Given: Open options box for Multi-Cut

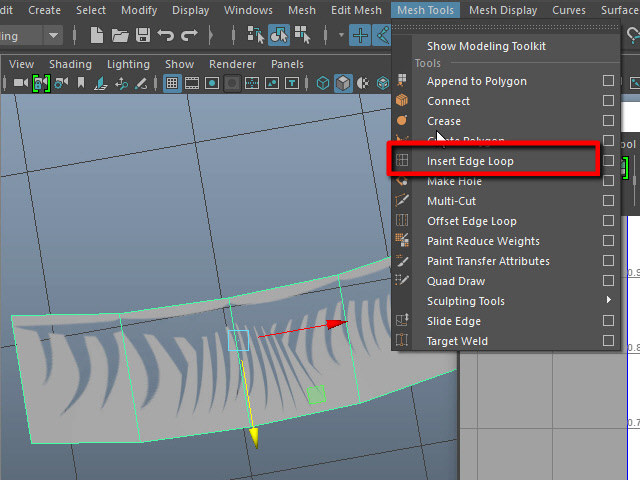Looking at the screenshot, I should (608, 201).
